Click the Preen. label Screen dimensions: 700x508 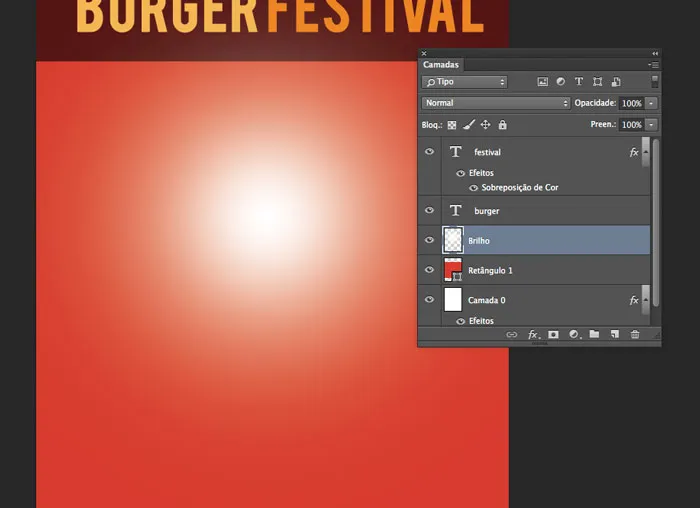pos(603,125)
